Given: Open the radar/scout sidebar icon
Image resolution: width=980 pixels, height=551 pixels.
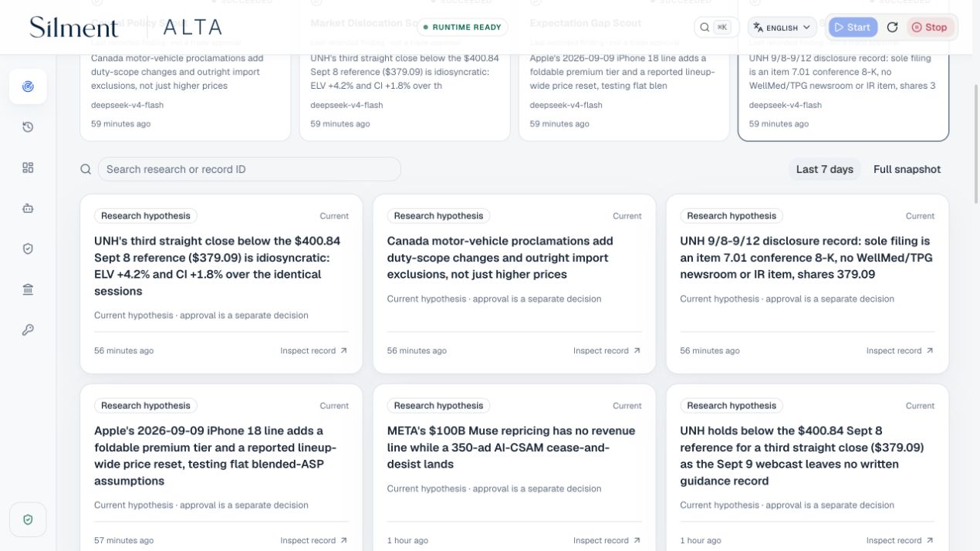Looking at the screenshot, I should [x=28, y=86].
